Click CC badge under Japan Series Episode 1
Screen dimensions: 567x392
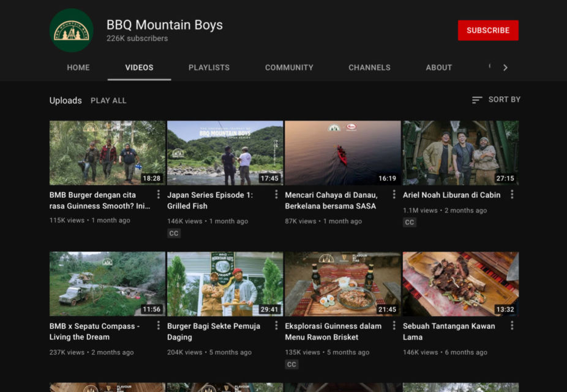pyautogui.click(x=174, y=233)
